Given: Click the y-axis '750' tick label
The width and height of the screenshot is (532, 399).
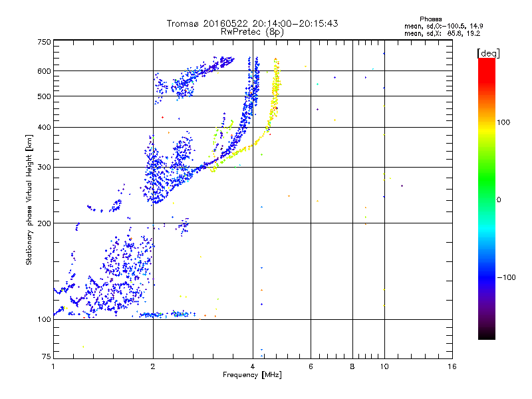Looking at the screenshot, I should click(x=45, y=42).
